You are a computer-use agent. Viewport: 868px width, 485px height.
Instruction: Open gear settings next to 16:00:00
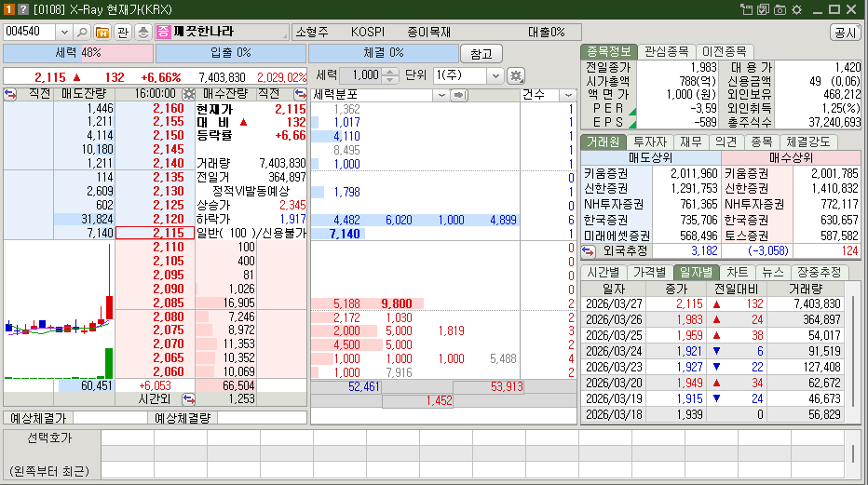click(188, 94)
